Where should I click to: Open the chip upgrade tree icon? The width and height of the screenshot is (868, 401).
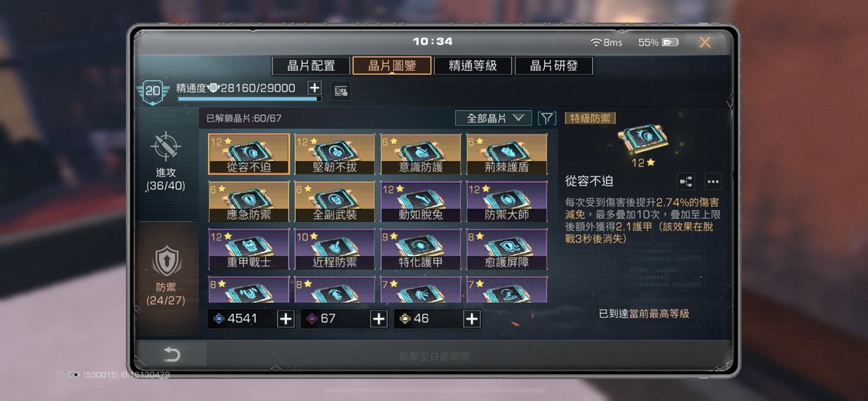click(686, 181)
